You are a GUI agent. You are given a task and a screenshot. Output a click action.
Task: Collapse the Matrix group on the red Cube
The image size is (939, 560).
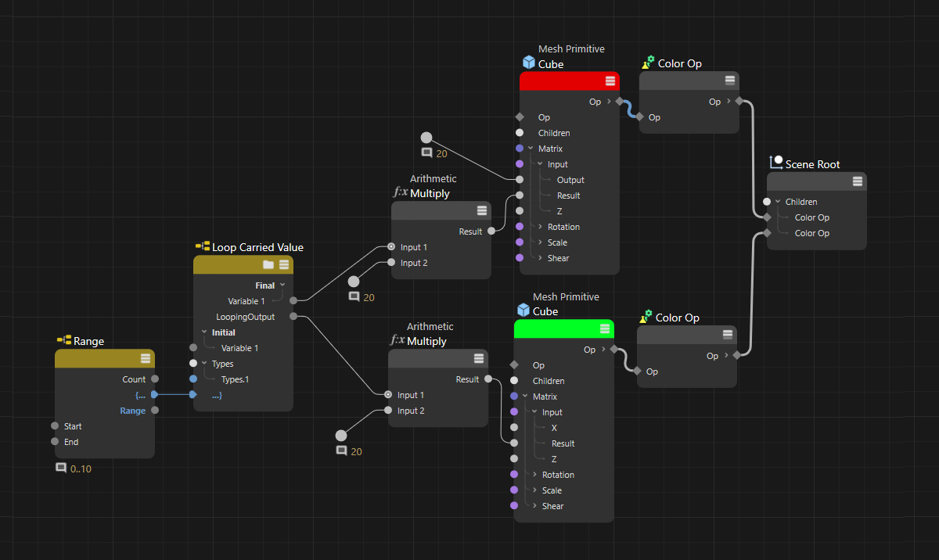tap(531, 149)
